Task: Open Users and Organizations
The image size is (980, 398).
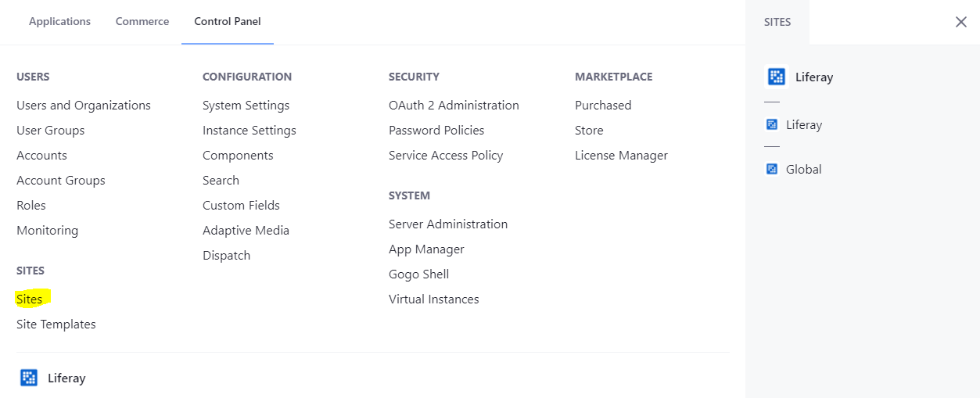Action: click(84, 106)
